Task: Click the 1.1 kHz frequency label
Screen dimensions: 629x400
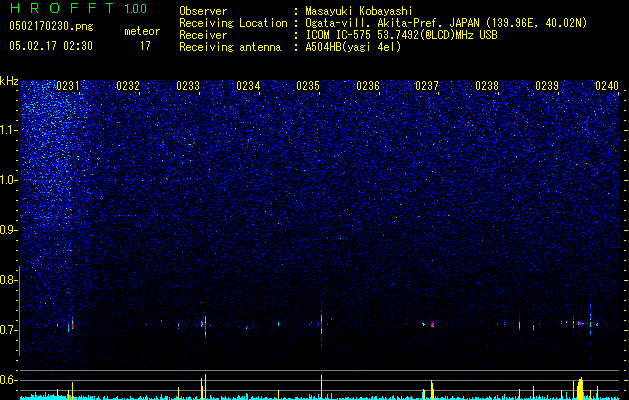Action: (x=8, y=130)
